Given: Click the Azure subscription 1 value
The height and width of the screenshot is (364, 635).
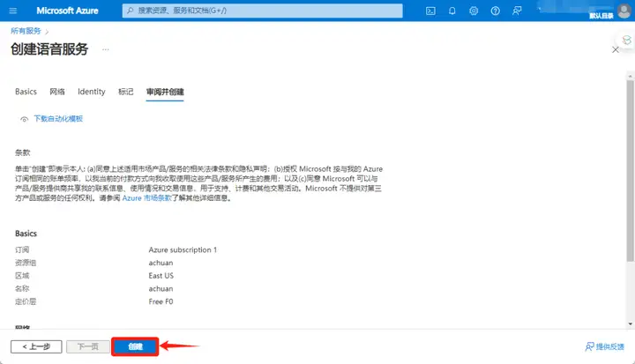Looking at the screenshot, I should (183, 249).
